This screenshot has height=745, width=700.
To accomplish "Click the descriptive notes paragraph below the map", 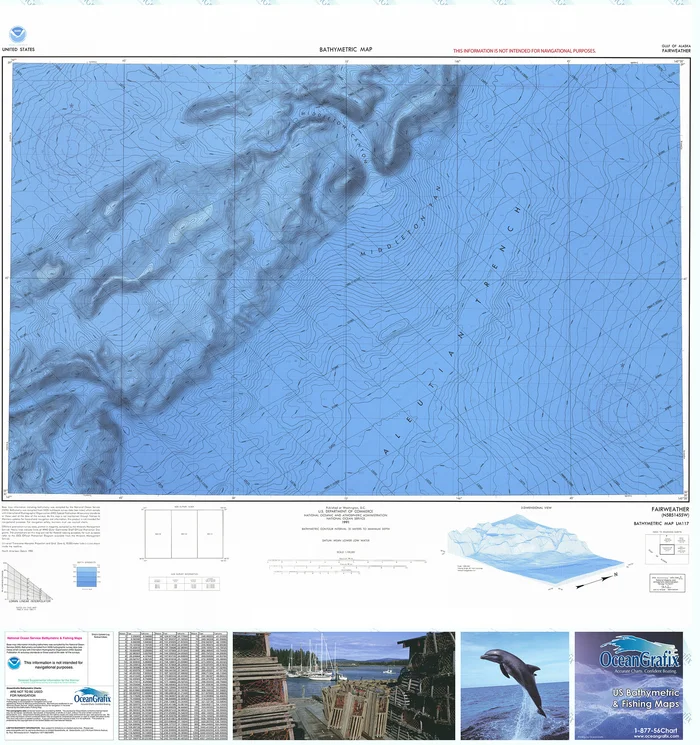I will (x=51, y=528).
